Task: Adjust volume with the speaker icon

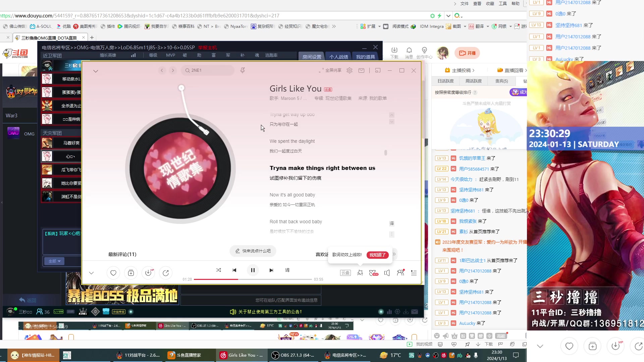Action: [387, 273]
